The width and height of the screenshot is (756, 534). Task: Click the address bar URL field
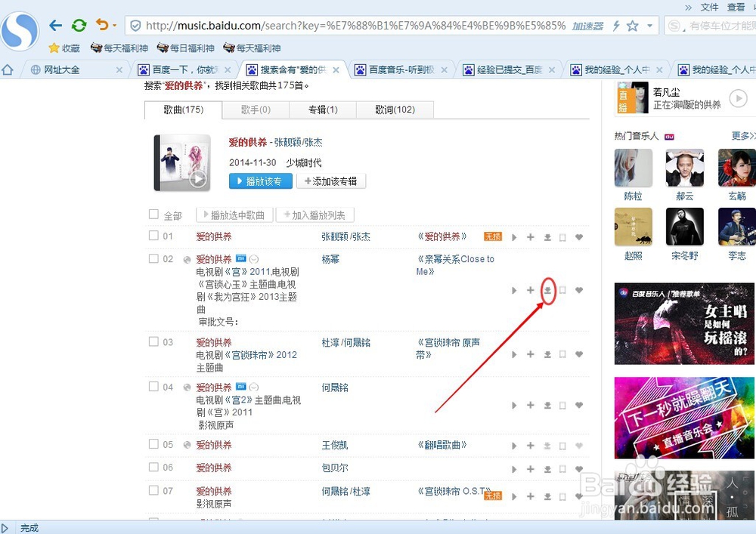[x=355, y=26]
